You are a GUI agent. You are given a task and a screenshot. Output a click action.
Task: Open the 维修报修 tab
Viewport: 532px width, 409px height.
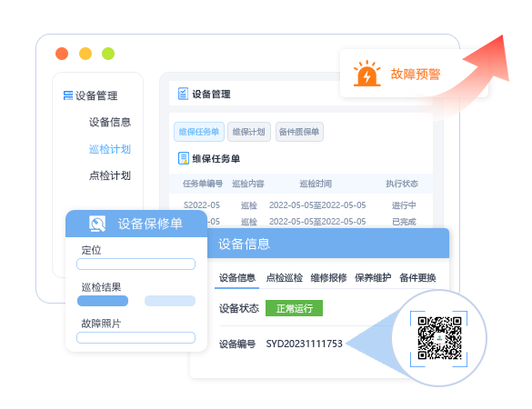point(329,278)
